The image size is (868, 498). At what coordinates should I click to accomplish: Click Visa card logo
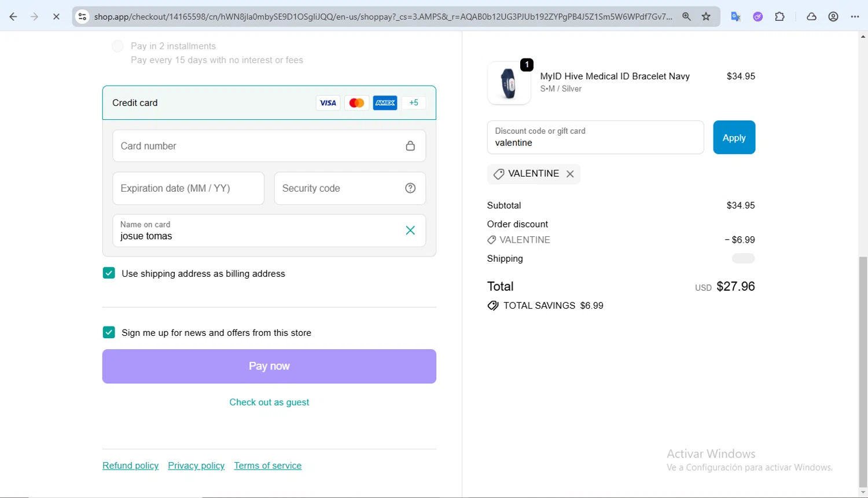click(x=328, y=103)
